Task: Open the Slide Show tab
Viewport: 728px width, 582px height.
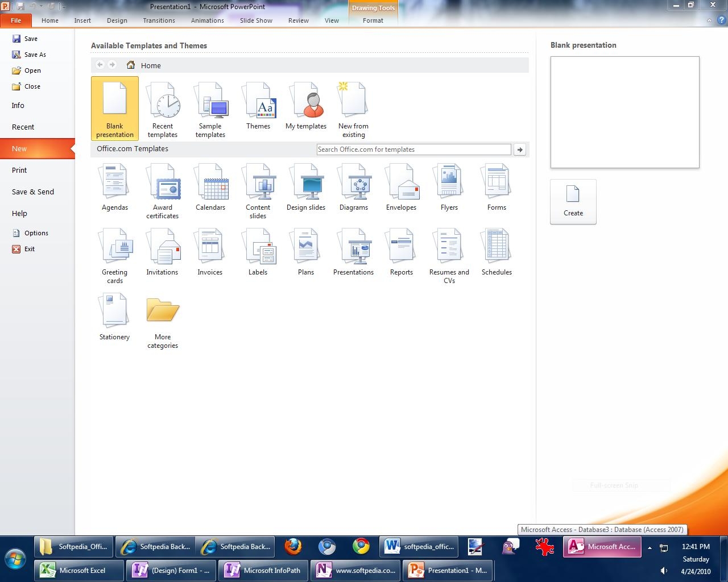Action: click(x=256, y=20)
